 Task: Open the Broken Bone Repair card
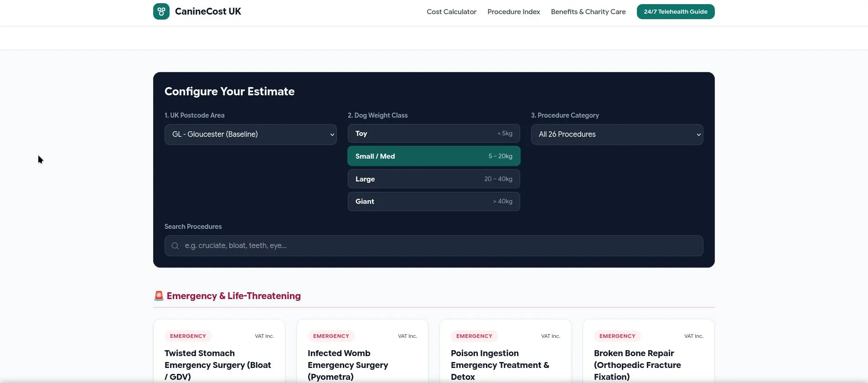(649, 351)
